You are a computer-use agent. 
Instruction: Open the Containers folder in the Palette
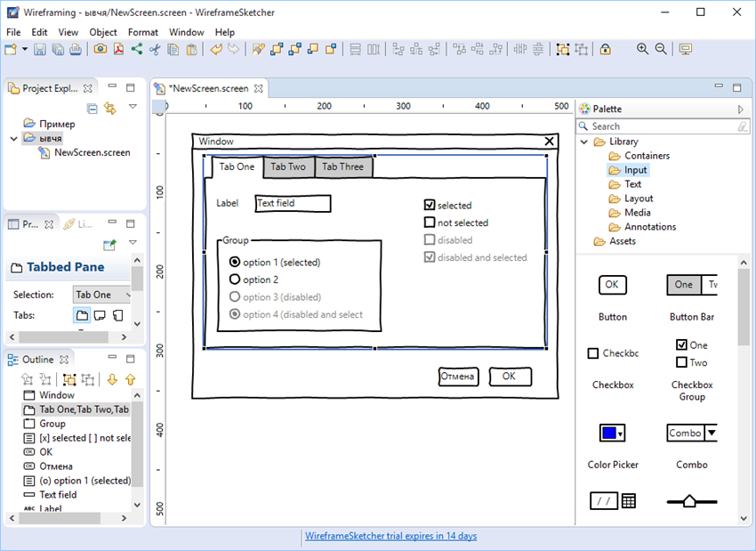point(639,156)
